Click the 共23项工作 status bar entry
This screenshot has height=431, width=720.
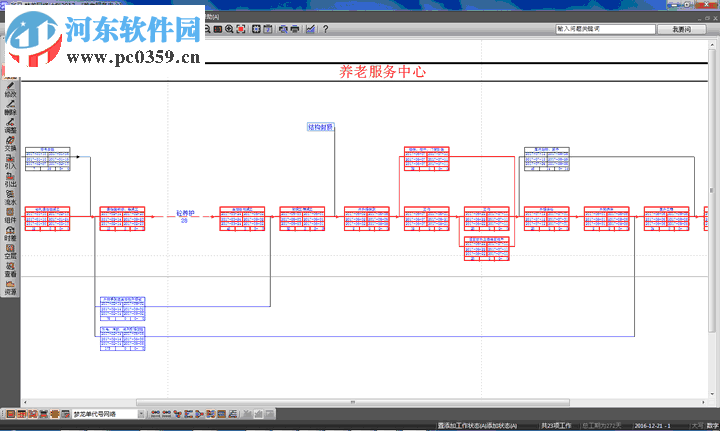click(556, 425)
